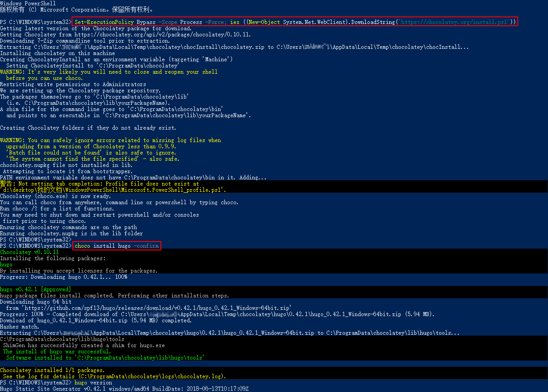Click 'Download of hugo_0.42.1_Windows-64bit.zip (5.94 MB) completed' line

click(x=96, y=320)
